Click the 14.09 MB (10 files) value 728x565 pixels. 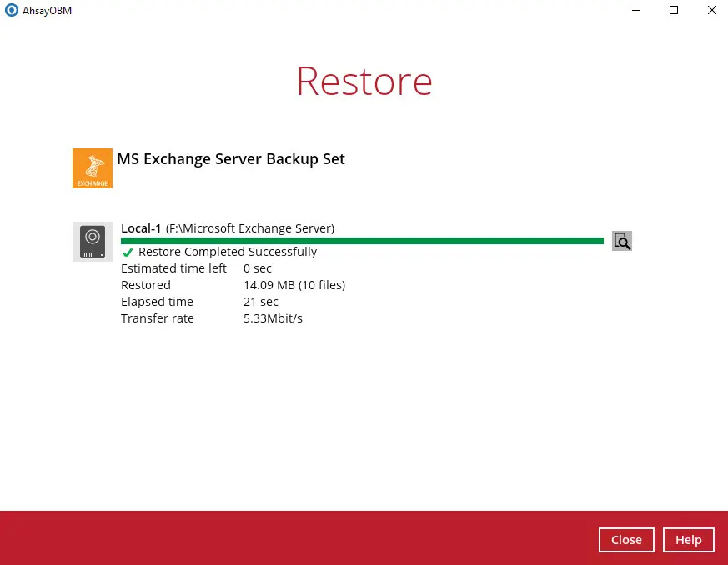[294, 285]
